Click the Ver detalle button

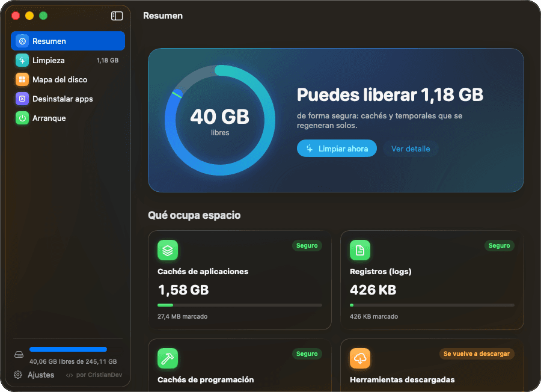411,149
